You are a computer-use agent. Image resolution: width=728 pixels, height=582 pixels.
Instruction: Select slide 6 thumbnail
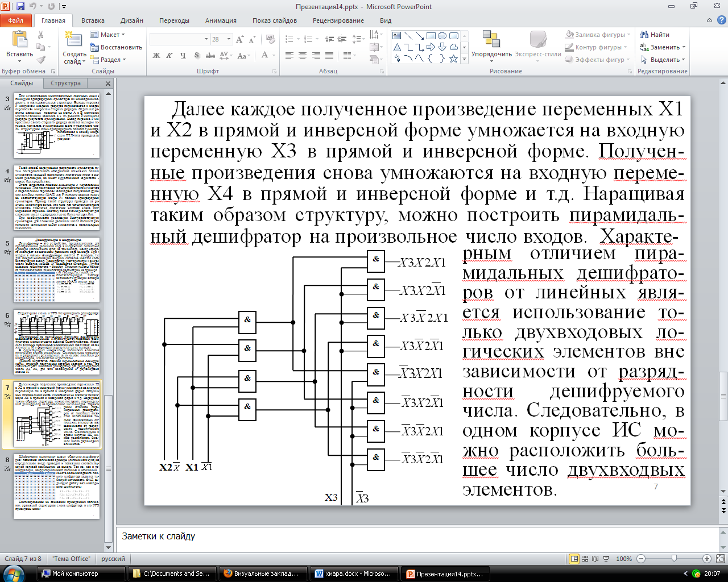pos(57,342)
